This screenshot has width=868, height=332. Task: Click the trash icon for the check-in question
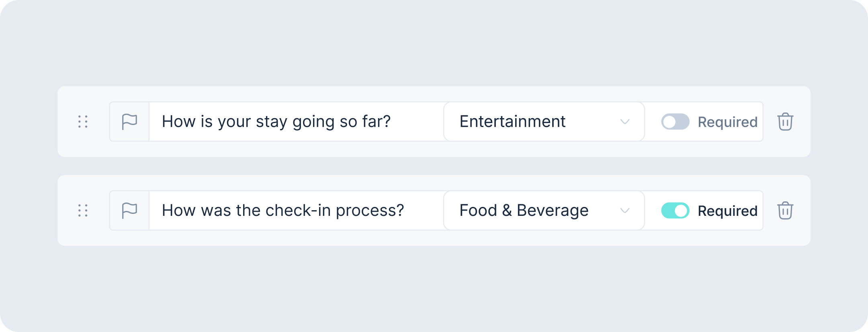784,210
